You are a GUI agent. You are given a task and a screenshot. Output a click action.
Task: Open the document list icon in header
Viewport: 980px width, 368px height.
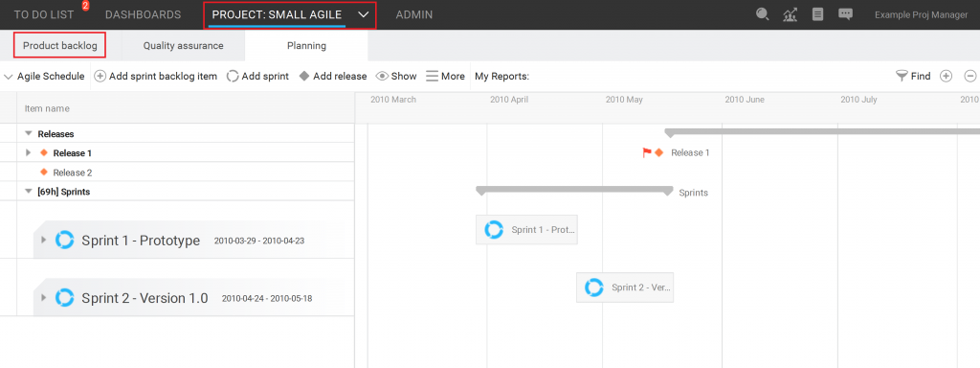coord(817,14)
